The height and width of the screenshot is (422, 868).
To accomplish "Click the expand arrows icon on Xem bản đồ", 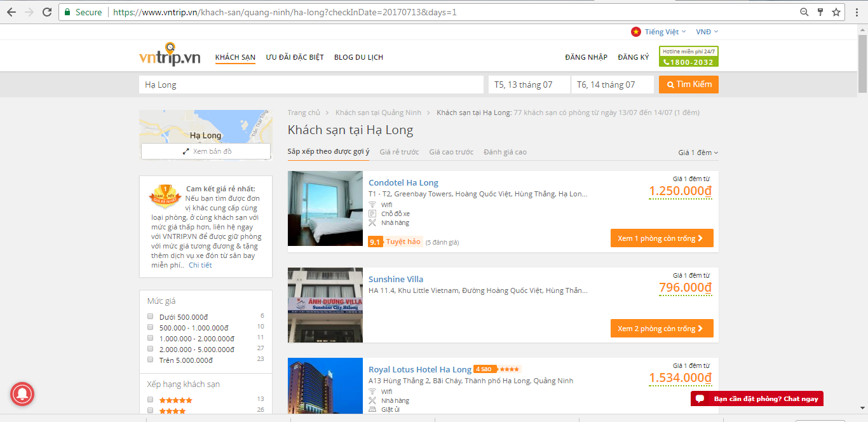I will tap(186, 151).
